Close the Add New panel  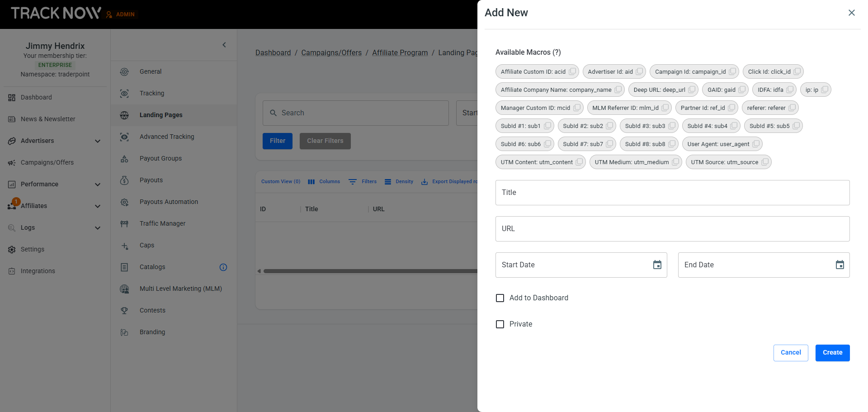pos(851,13)
